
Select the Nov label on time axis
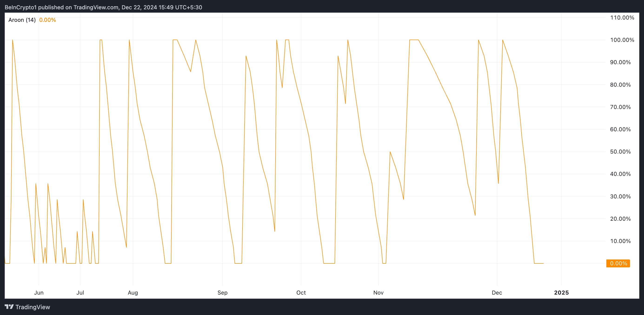378,292
